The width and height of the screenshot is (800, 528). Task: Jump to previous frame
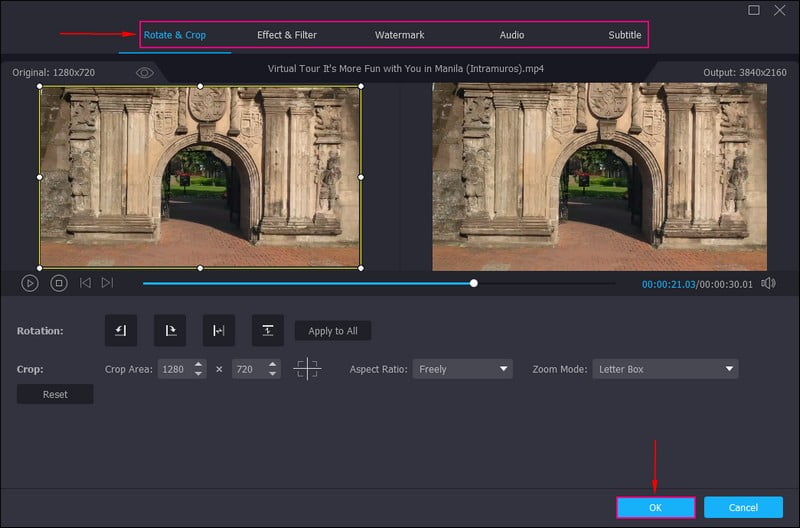click(x=85, y=283)
